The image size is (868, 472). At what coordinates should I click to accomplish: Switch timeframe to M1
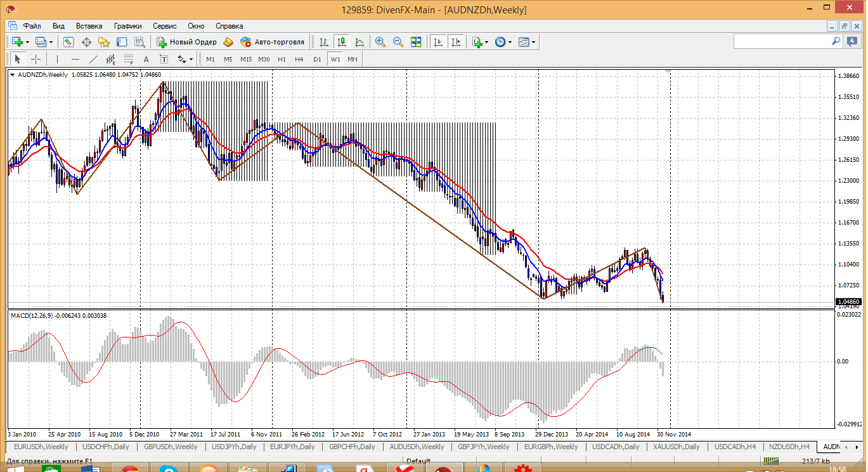click(211, 59)
